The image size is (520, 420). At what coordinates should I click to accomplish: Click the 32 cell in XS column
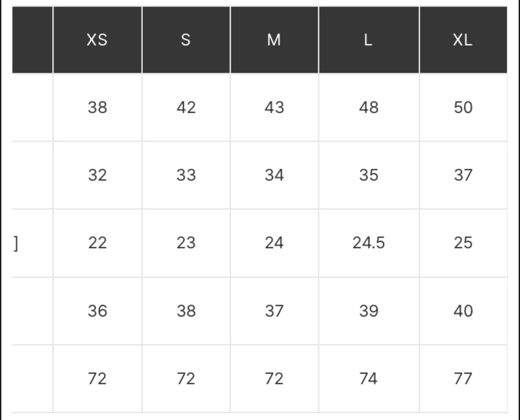(x=97, y=175)
